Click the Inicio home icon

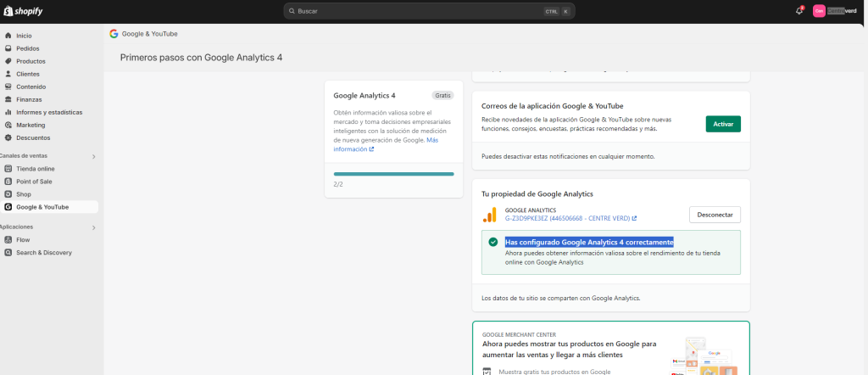click(8, 36)
